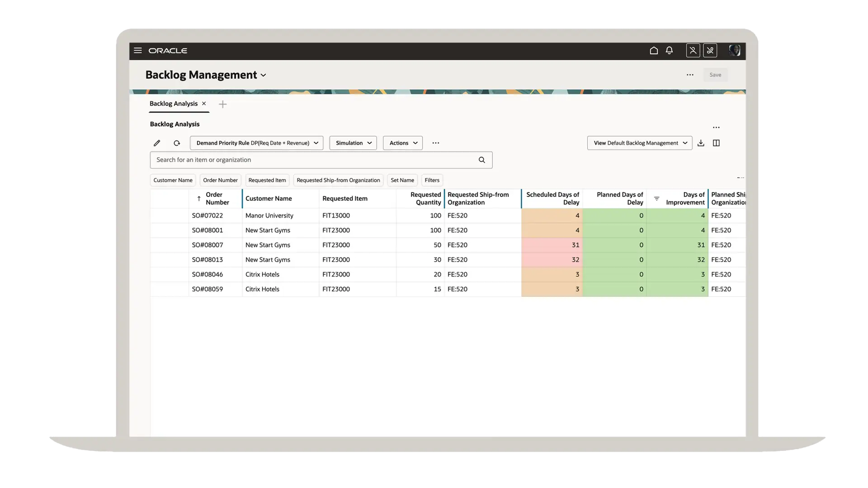Expand the Demand Priority Rule dropdown
This screenshot has height=488, width=868.
tap(256, 143)
